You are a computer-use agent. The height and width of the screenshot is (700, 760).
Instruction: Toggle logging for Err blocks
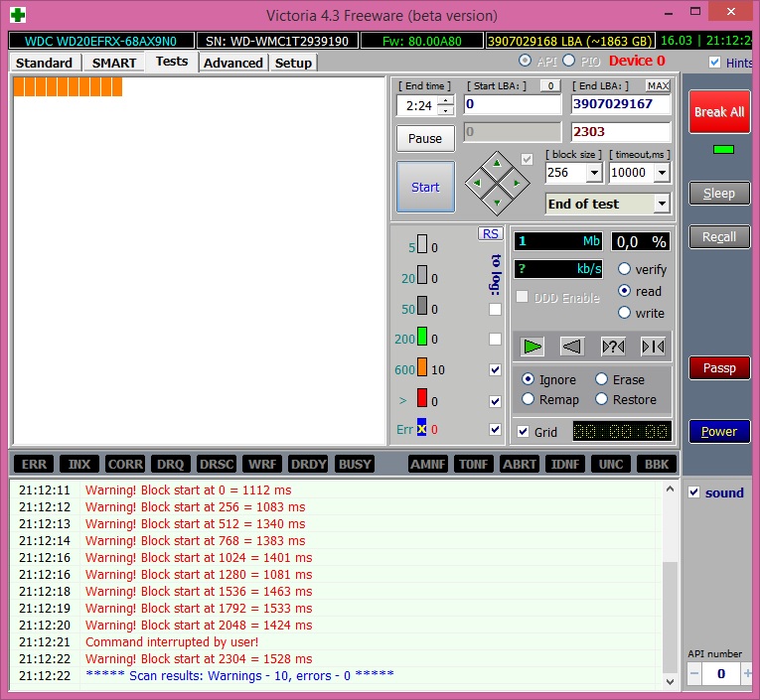click(x=495, y=429)
